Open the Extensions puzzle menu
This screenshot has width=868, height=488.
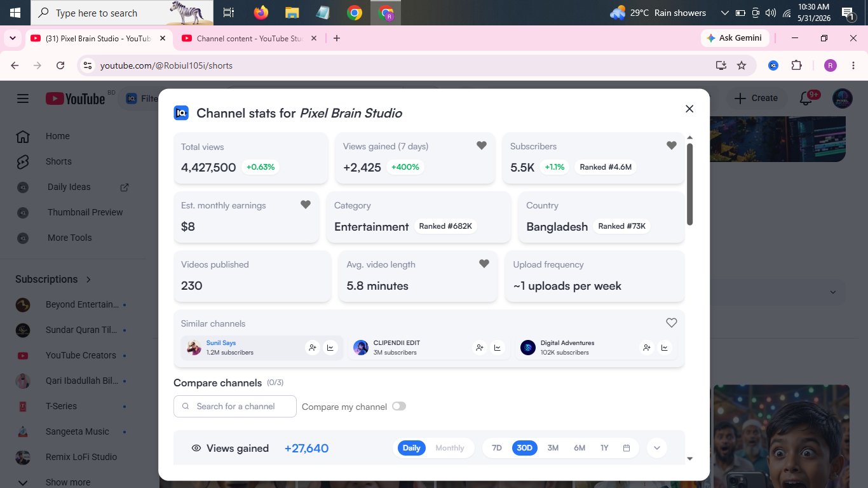796,65
